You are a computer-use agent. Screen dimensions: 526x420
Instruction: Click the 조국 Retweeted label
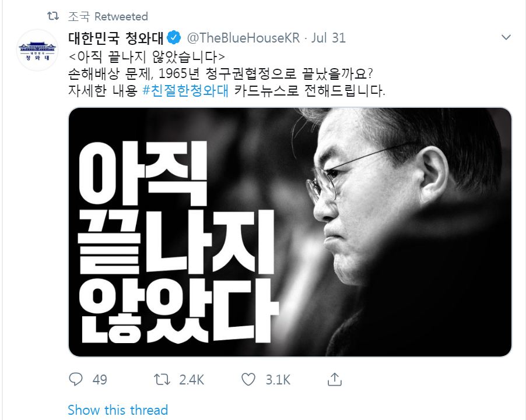108,16
